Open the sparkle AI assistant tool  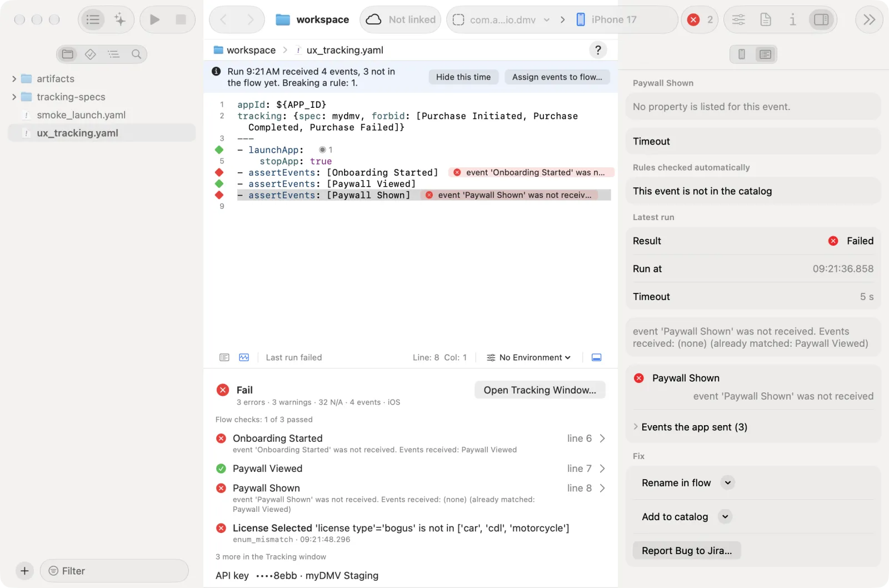point(119,19)
